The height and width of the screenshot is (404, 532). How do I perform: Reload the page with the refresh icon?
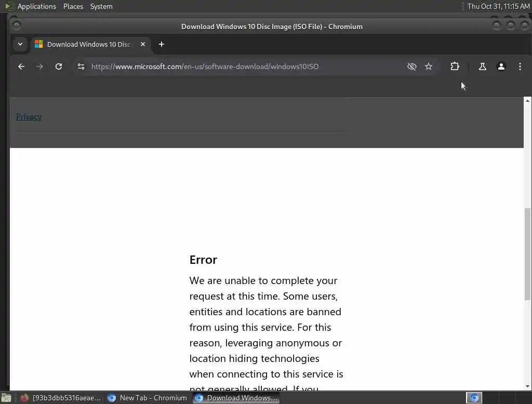[59, 66]
